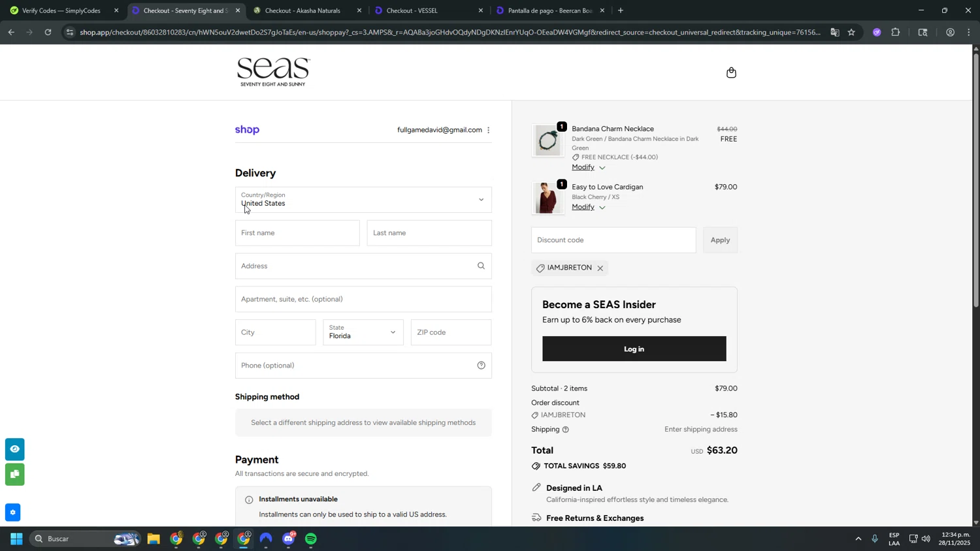
Task: Click the taskbar clock and date
Action: tap(955, 539)
